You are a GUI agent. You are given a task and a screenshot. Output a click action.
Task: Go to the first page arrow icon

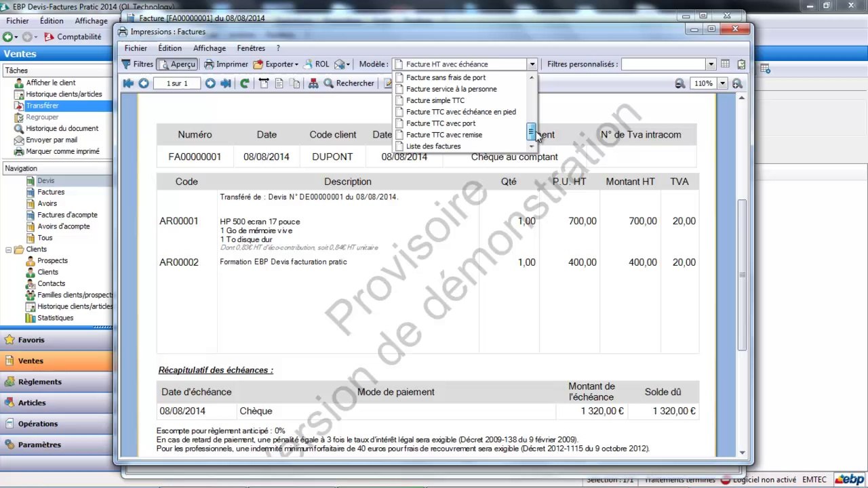tap(128, 83)
